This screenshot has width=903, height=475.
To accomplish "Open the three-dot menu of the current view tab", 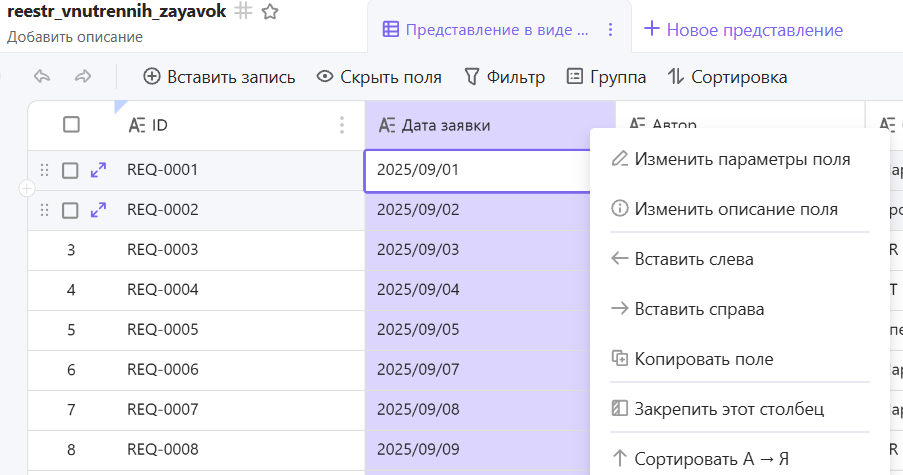I will coord(610,30).
